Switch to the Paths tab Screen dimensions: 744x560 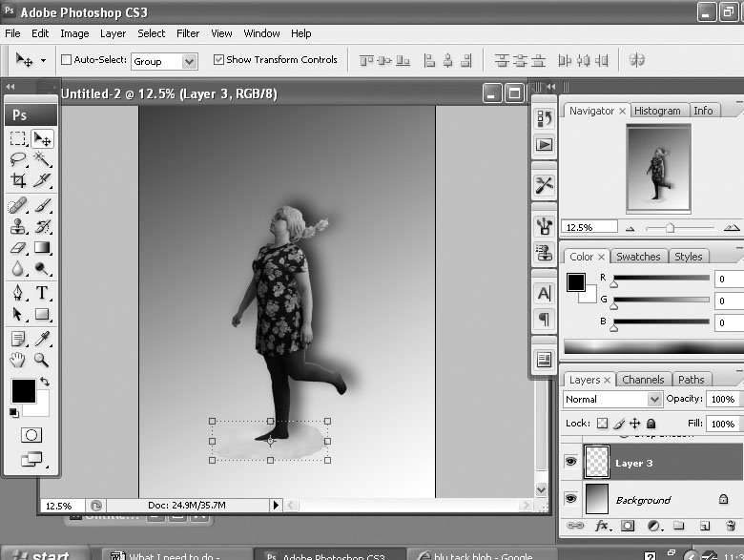pos(691,380)
